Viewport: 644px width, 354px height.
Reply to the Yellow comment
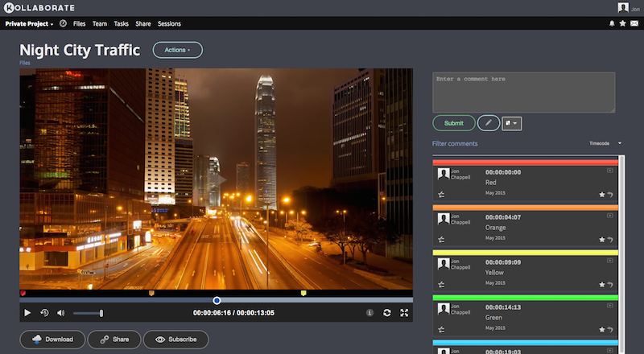610,285
